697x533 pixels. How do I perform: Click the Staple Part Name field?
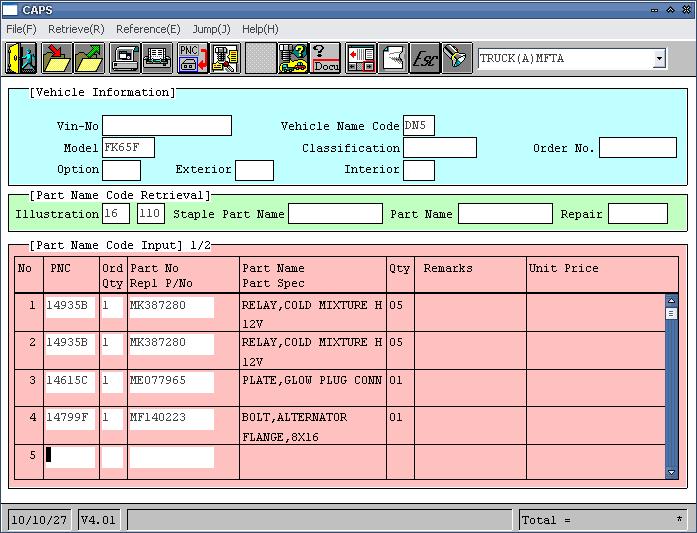click(335, 213)
